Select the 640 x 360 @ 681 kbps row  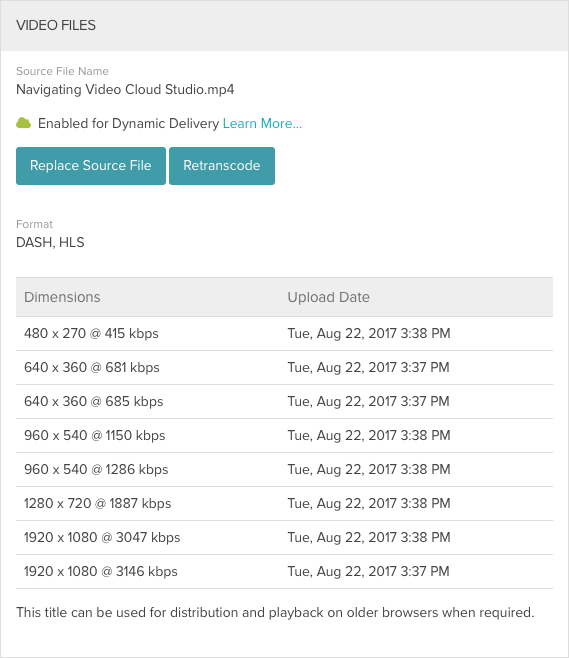tap(284, 368)
